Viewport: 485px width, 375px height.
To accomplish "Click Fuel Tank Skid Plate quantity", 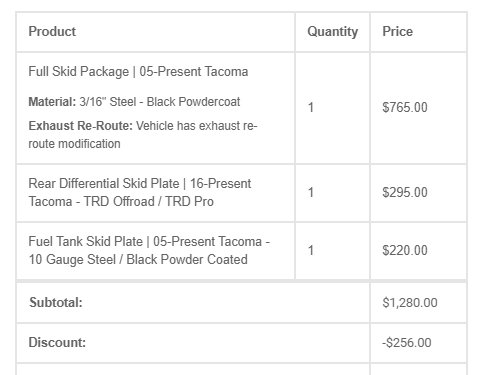I will coord(311,250).
